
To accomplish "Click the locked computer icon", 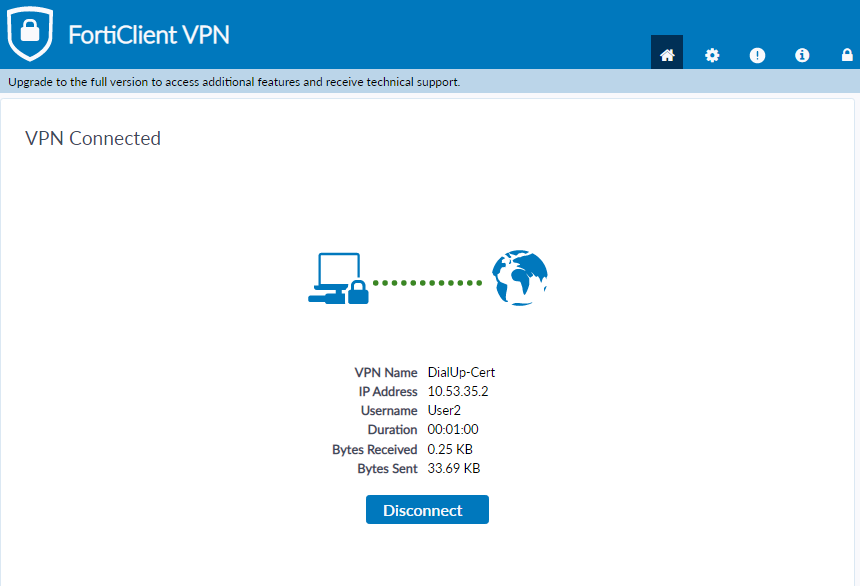I will click(338, 278).
